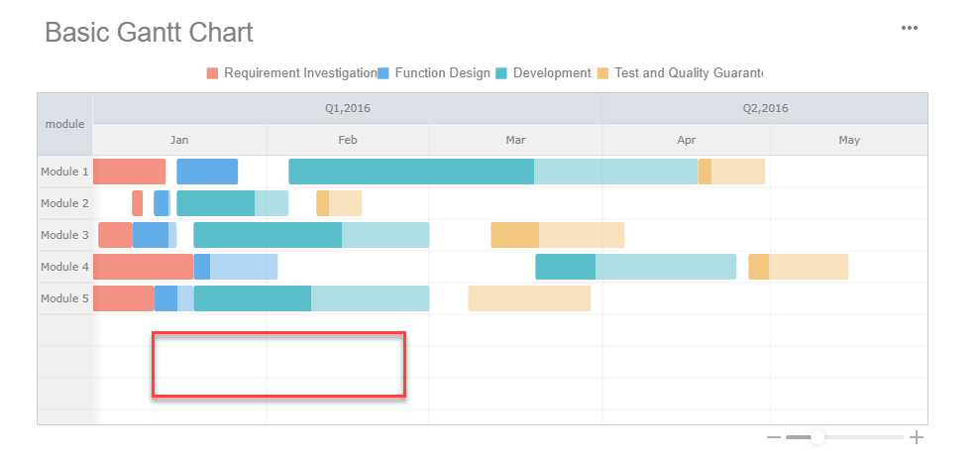Toggle Test and Quality Guarantee legend
The image size is (980, 466).
pyautogui.click(x=680, y=73)
